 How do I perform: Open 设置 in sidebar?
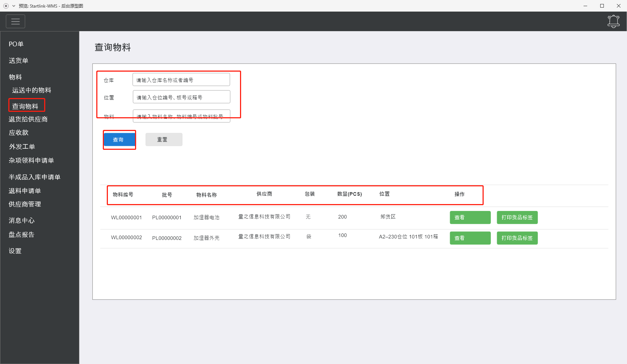(15, 251)
